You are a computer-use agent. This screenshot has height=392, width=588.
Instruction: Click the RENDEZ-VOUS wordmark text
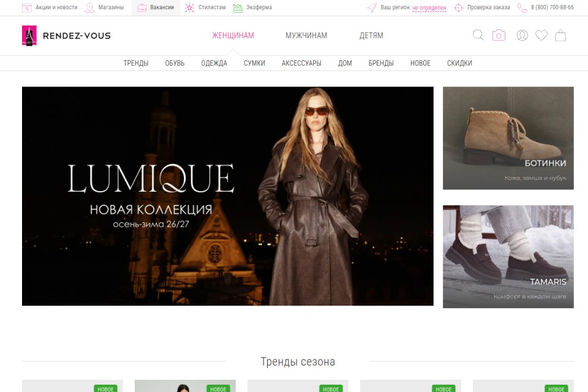click(x=77, y=36)
